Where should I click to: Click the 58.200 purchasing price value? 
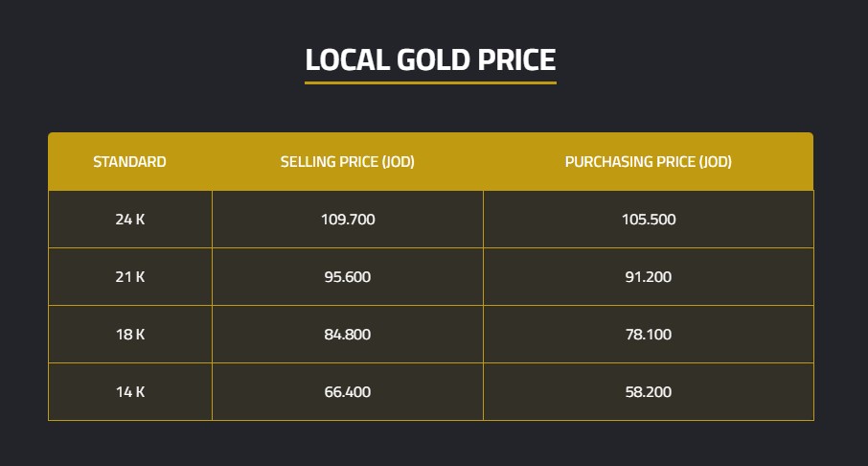(648, 392)
